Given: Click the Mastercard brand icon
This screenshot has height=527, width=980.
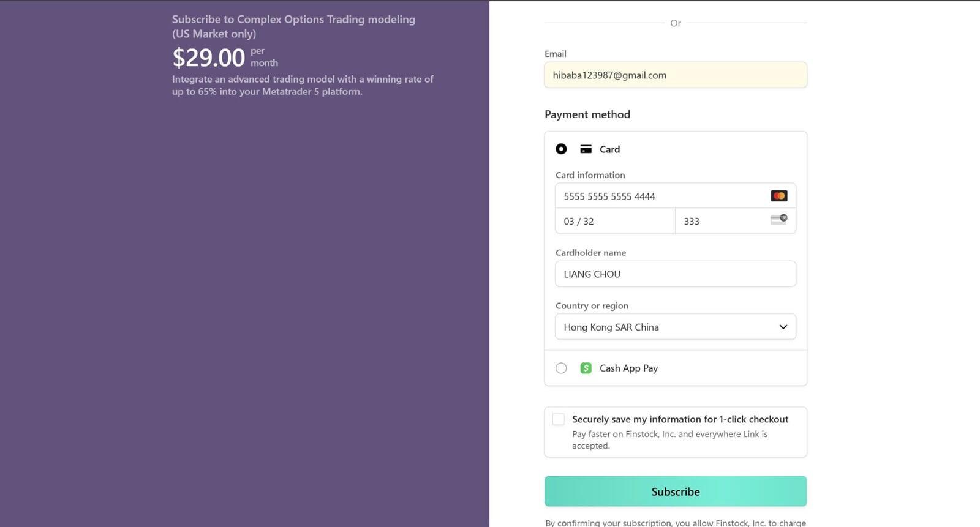Looking at the screenshot, I should [778, 196].
